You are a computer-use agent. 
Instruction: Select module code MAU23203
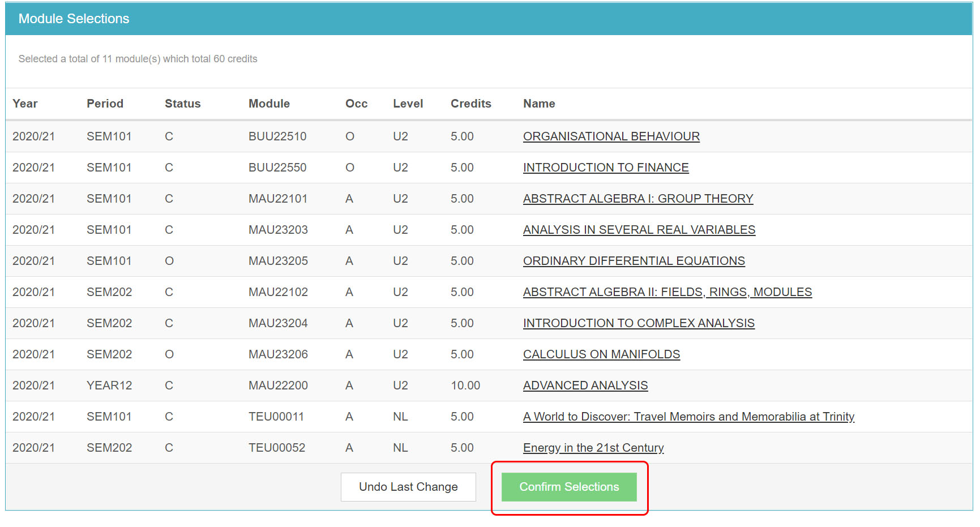click(x=278, y=230)
